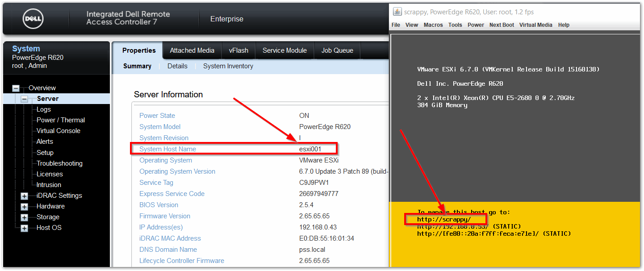This screenshot has width=644, height=271.
Task: Click the IP address 192.168.0.43
Action: (318, 227)
